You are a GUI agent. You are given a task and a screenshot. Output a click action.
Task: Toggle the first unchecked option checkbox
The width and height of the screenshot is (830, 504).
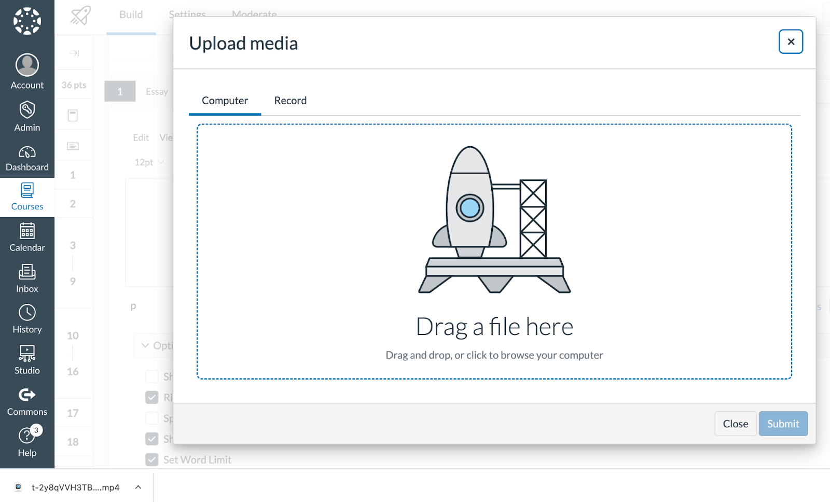(152, 376)
